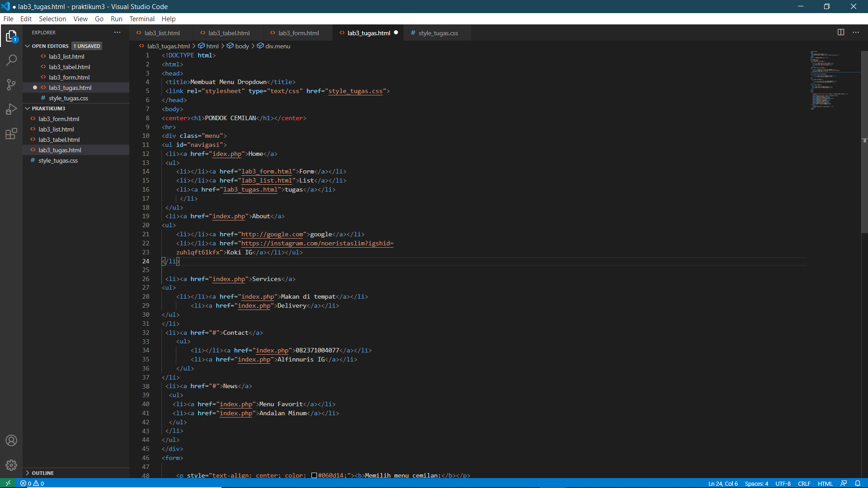The image size is (868, 488).
Task: Open the Source Control view
Action: (x=11, y=84)
